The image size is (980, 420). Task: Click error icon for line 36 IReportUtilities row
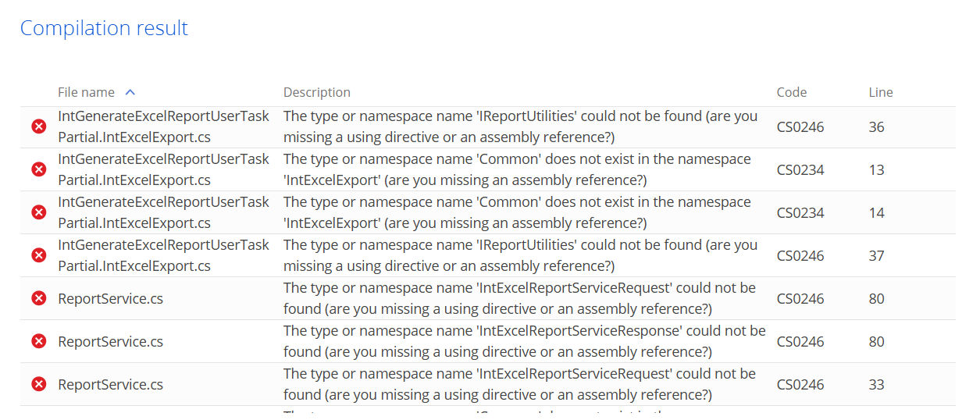coord(38,126)
